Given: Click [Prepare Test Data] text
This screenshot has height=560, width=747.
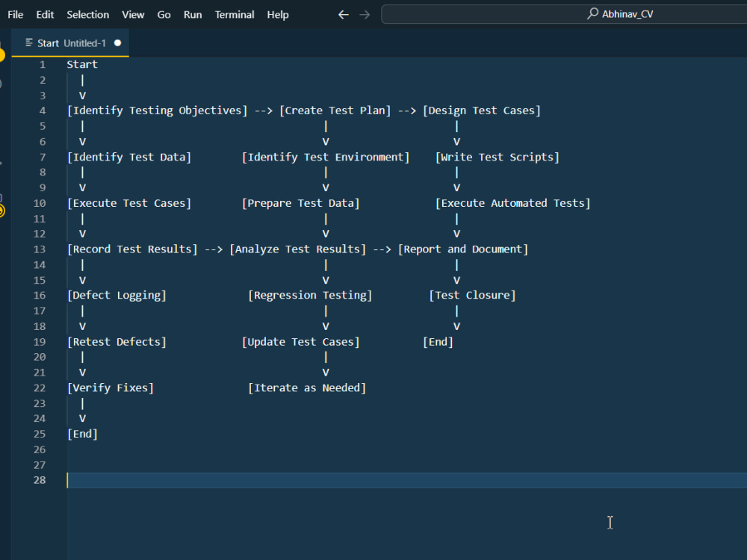Looking at the screenshot, I should pos(300,203).
